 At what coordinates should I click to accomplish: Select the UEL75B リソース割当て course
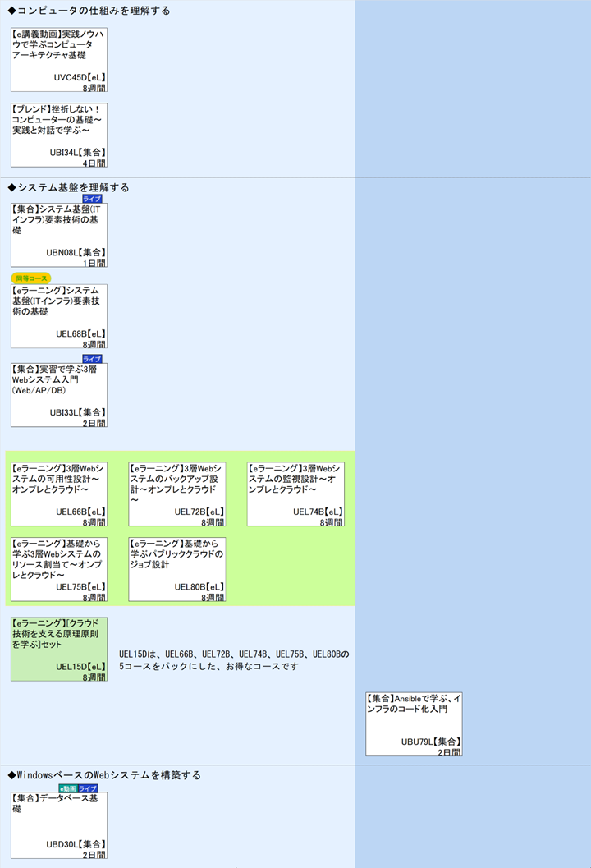(x=59, y=569)
